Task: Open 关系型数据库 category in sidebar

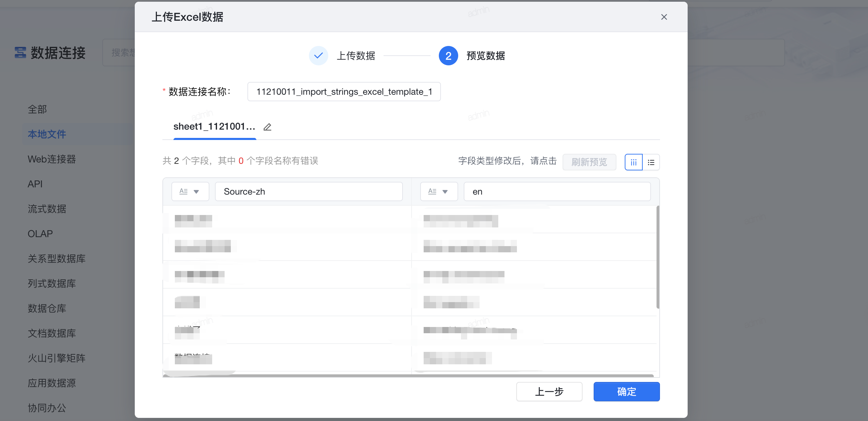Action: [57, 259]
